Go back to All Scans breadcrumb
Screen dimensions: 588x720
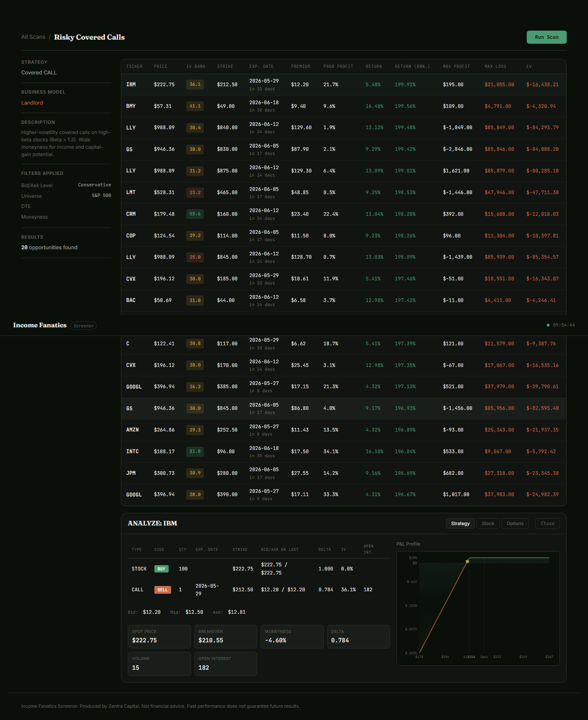(x=33, y=37)
